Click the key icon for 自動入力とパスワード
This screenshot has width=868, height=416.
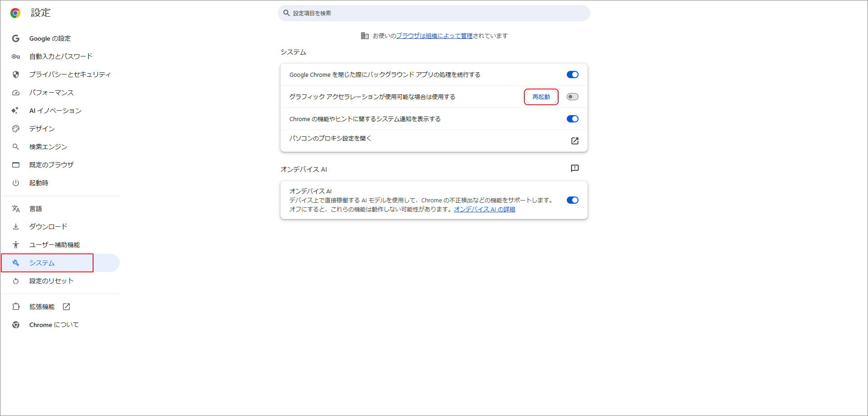tap(16, 56)
